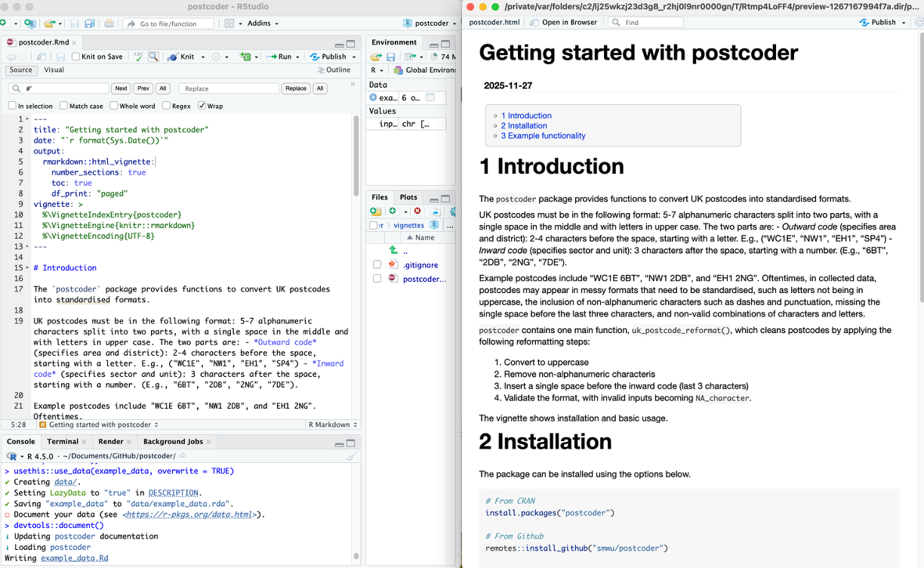Click the save workspace icon in Environment
Image resolution: width=924 pixels, height=568 pixels.
click(390, 57)
